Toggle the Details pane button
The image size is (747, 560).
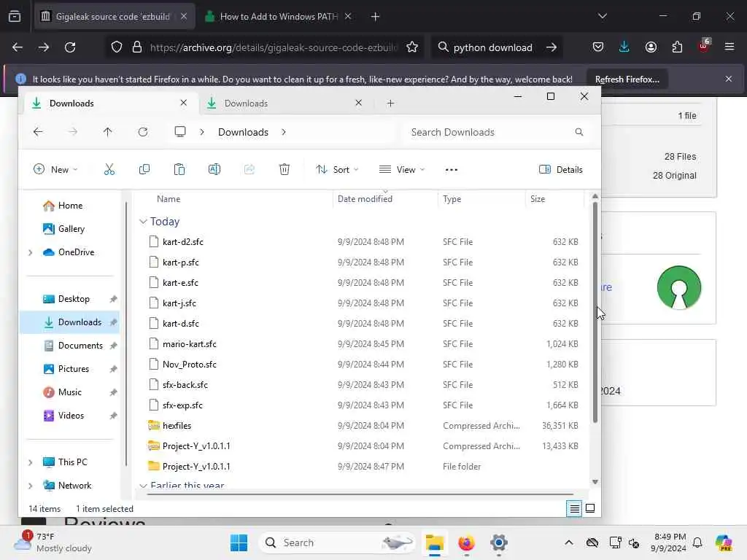click(x=561, y=169)
